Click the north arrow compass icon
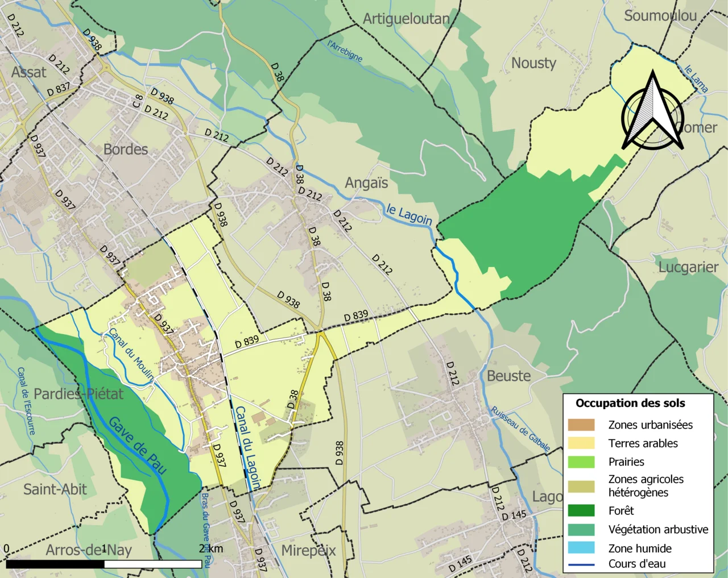This screenshot has height=578, width=728. 652,111
